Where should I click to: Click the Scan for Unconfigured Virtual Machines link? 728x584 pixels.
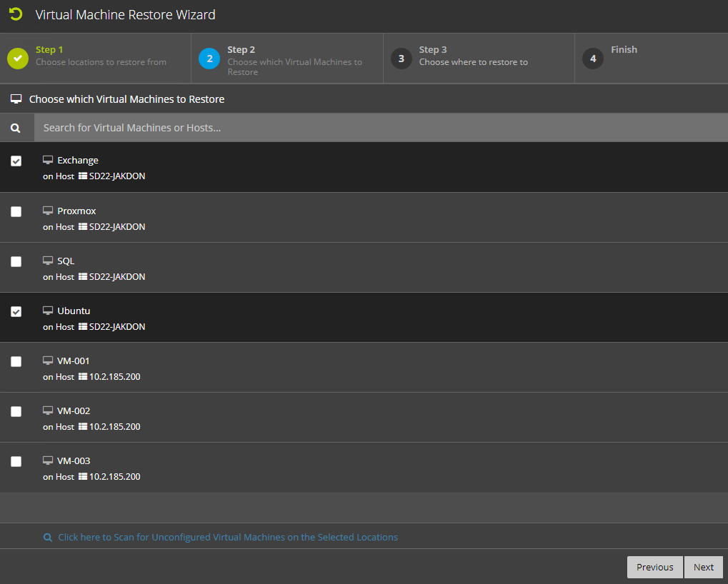point(228,537)
